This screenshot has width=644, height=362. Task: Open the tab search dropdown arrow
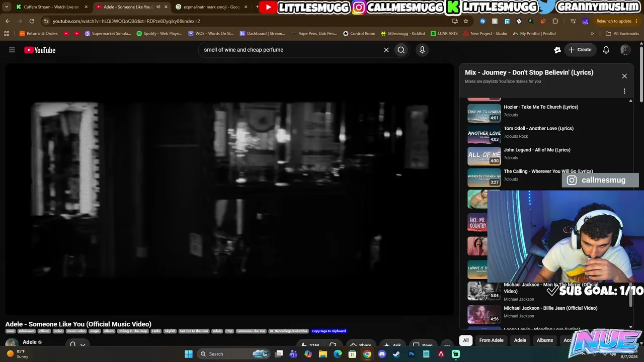pyautogui.click(x=6, y=7)
